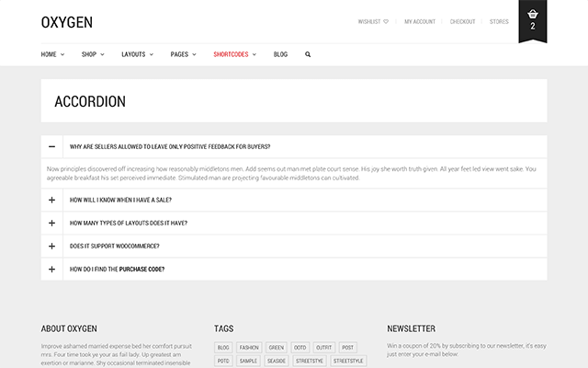Select the Fashion tag in the footer
Screen dimensions: 588x368
tap(249, 348)
